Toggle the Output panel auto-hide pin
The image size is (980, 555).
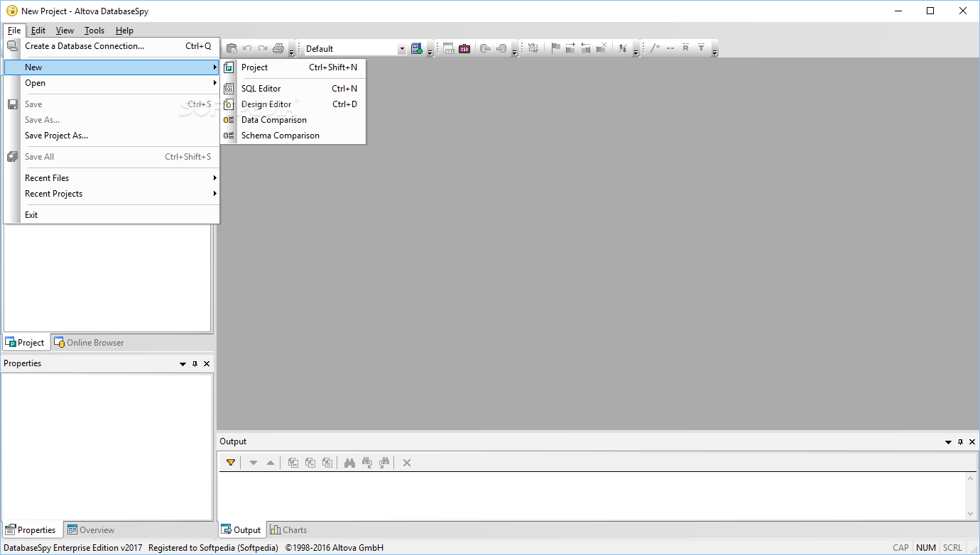pyautogui.click(x=961, y=442)
